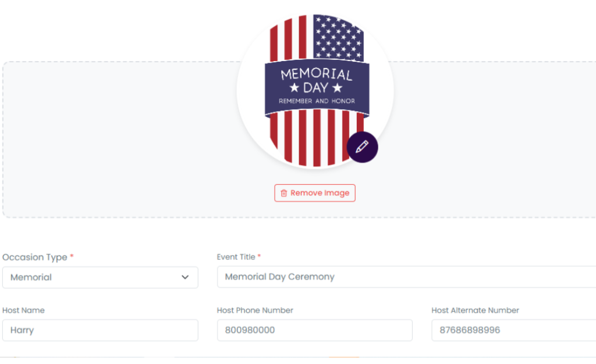
Task: Click the Host Name field containing Harry
Action: click(x=100, y=330)
